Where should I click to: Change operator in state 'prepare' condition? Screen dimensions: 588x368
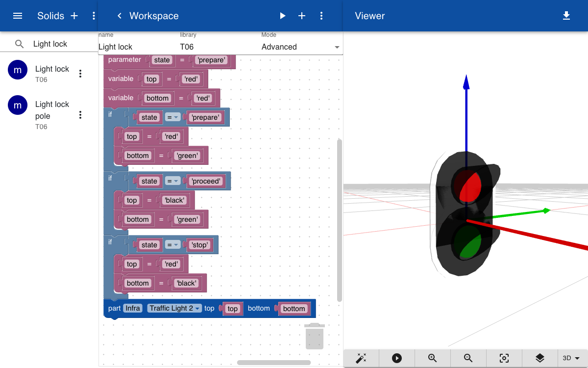tap(172, 117)
